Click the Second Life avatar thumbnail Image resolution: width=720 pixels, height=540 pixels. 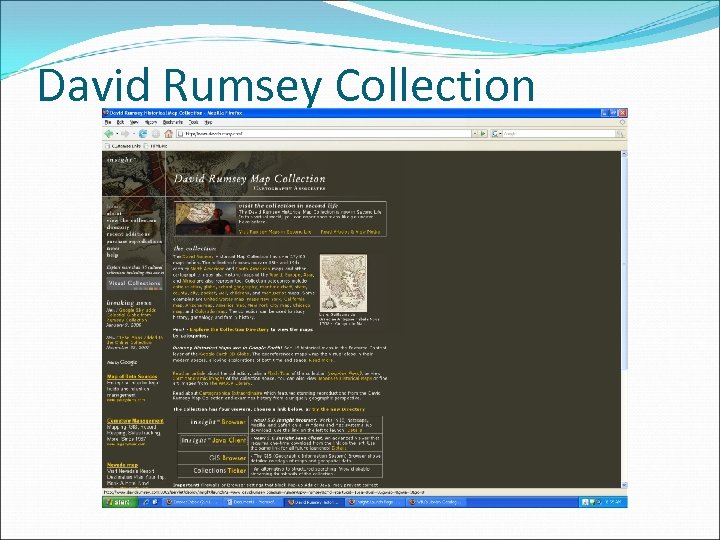(x=206, y=219)
